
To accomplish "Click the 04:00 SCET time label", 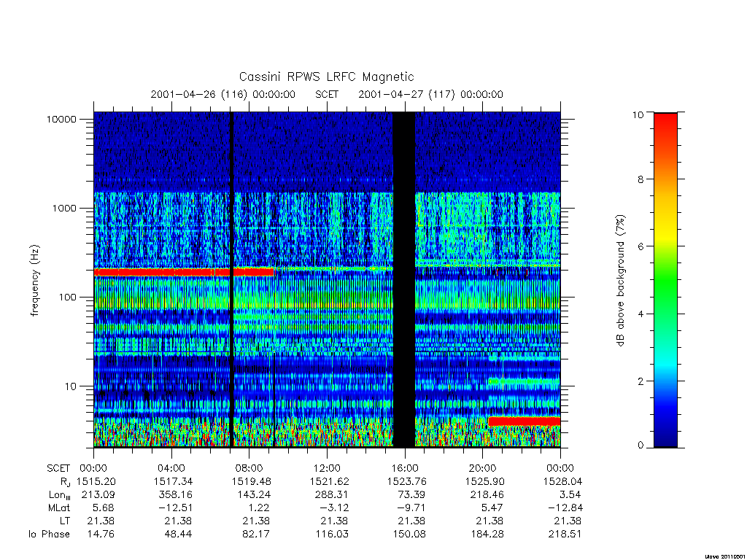I will point(171,468).
